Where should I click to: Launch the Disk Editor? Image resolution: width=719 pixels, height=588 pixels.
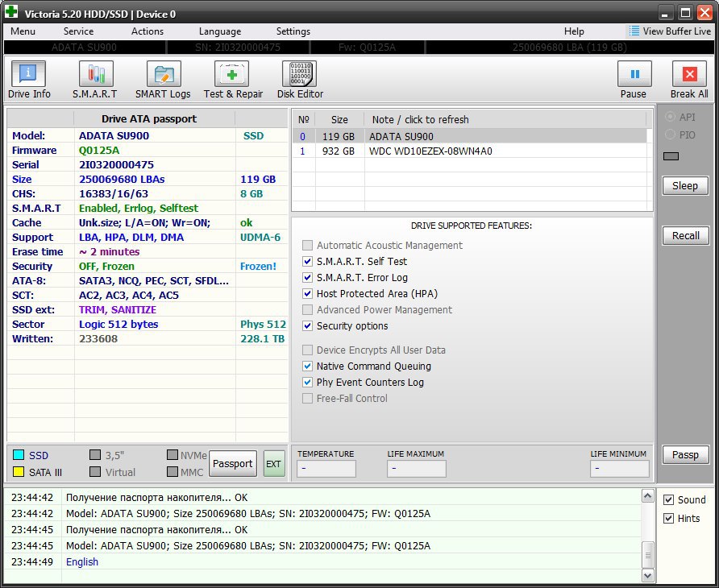(x=299, y=74)
